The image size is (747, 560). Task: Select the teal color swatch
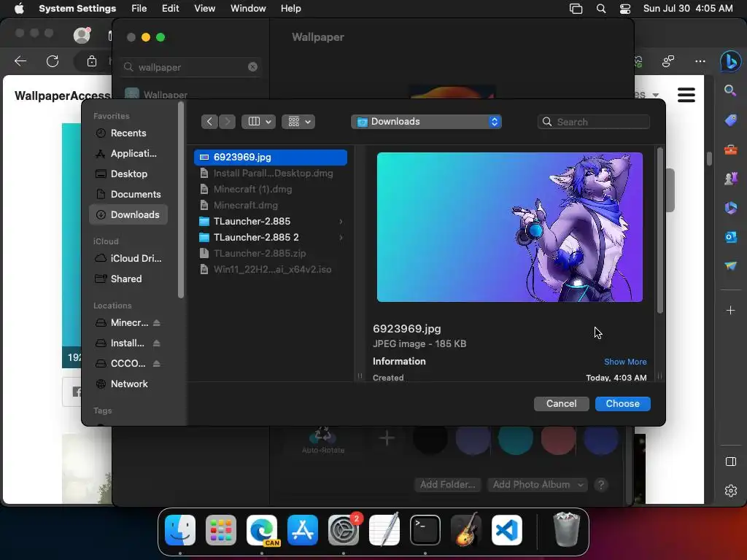coord(516,438)
